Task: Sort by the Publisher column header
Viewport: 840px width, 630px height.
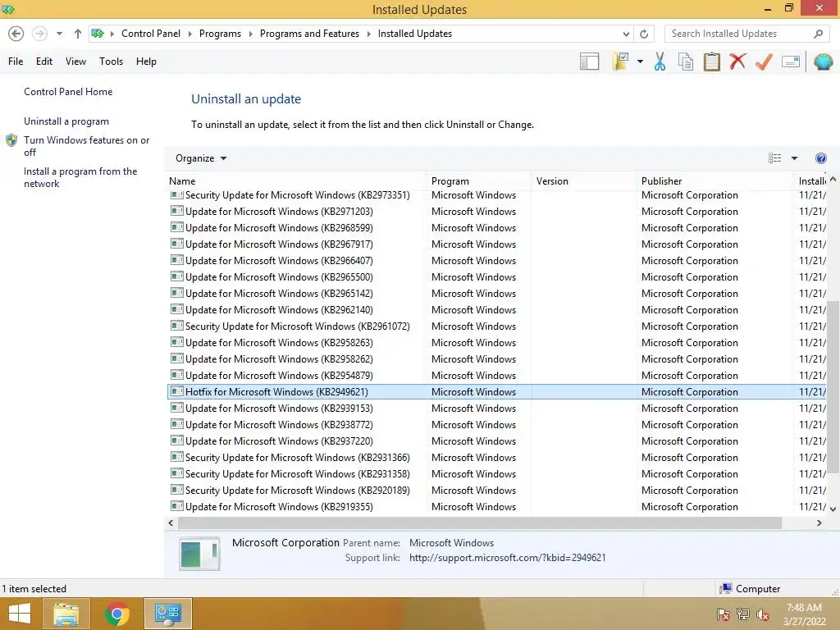Action: (x=714, y=181)
